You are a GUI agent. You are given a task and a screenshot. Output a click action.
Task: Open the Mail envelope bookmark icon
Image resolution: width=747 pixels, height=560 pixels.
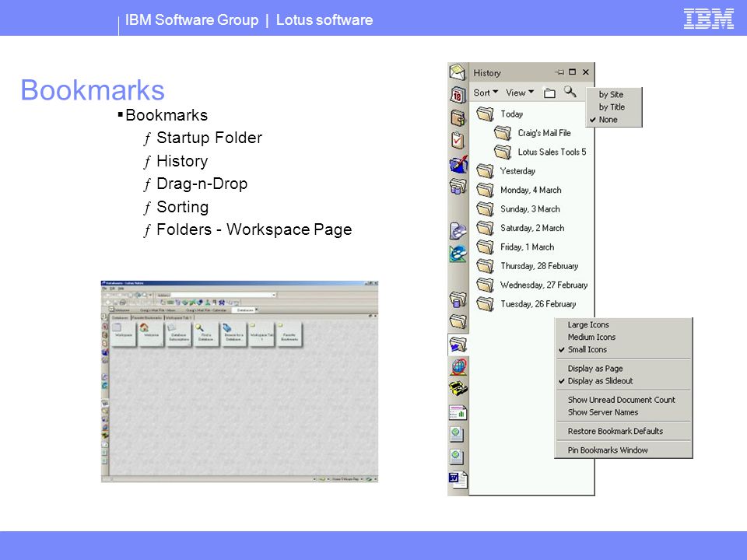click(458, 72)
